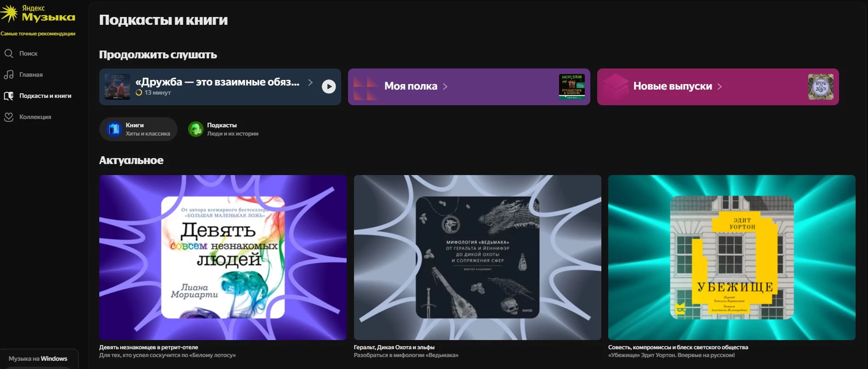Click the Подкасты и книги sidebar icon
Screen dimensions: 868x369
pyautogui.click(x=9, y=96)
